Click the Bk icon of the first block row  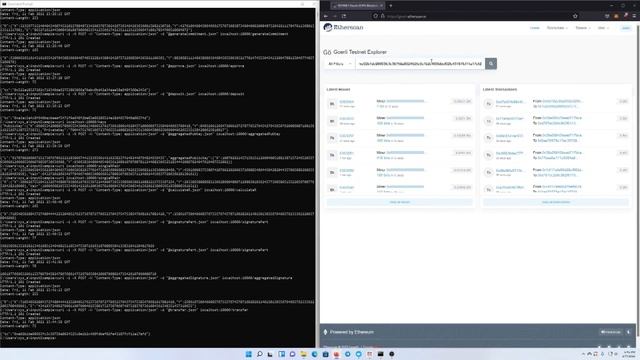pos(332,104)
